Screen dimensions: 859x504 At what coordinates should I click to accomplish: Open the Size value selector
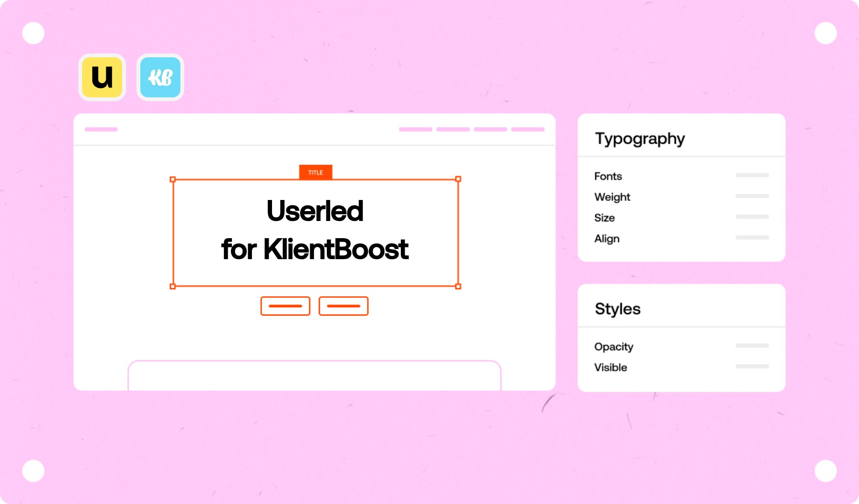pos(752,217)
